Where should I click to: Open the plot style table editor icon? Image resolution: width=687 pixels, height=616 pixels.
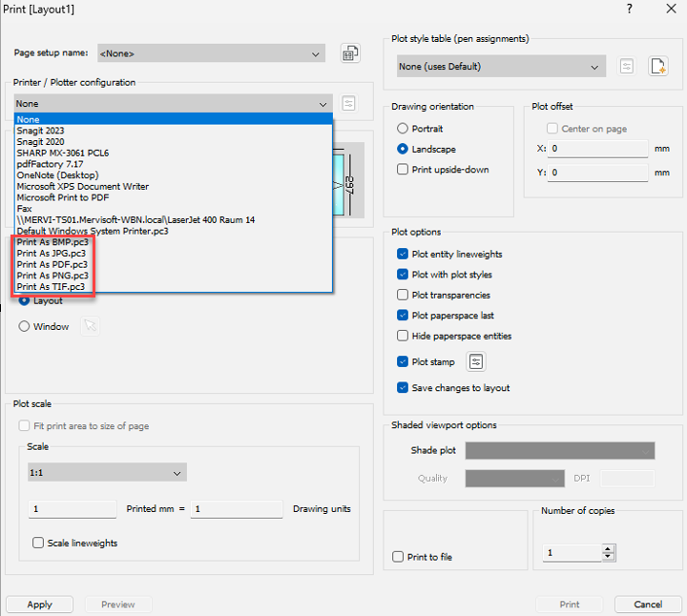(x=627, y=67)
